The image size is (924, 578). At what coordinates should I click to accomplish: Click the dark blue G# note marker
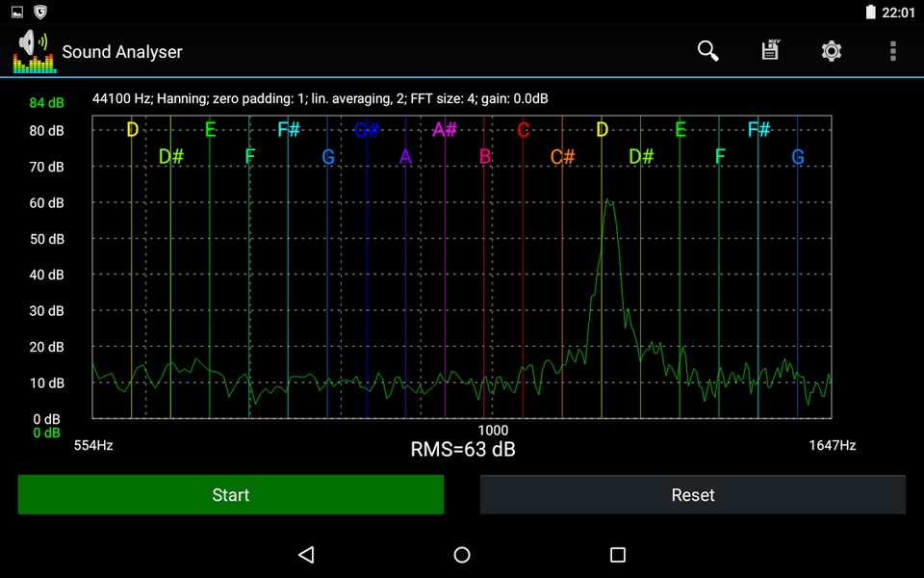(x=367, y=130)
